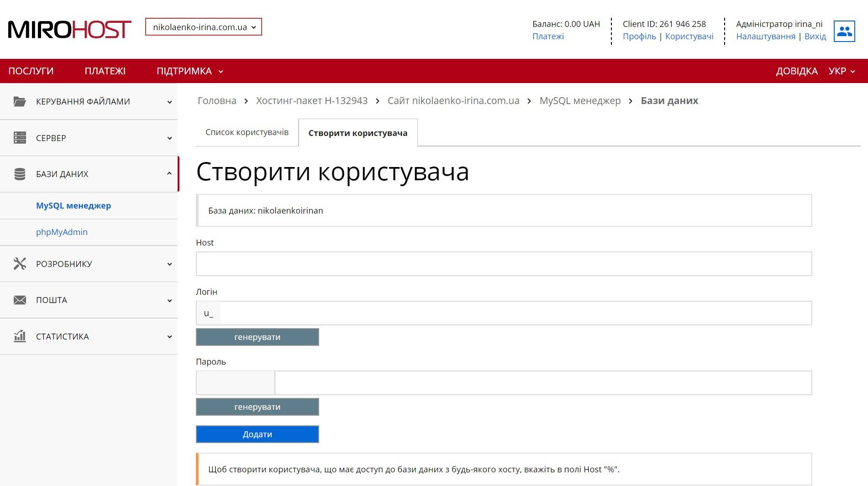Go to Головна breadcrumb

click(x=217, y=101)
